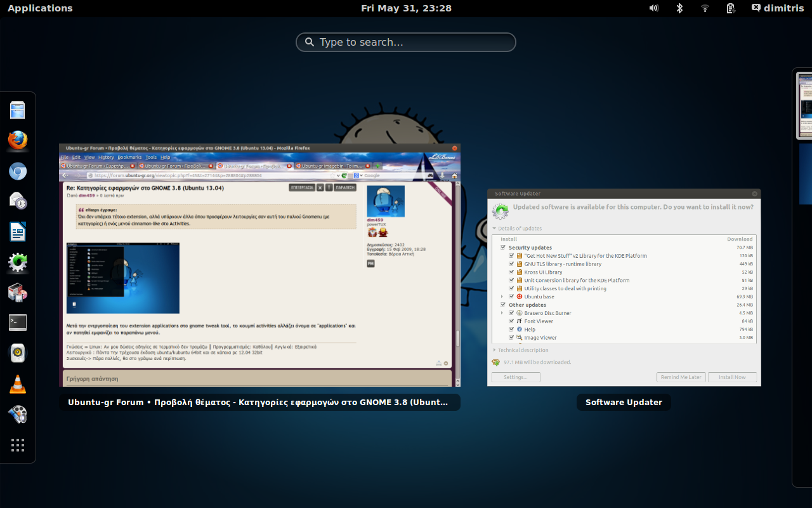Click the Type to search field

pos(406,43)
